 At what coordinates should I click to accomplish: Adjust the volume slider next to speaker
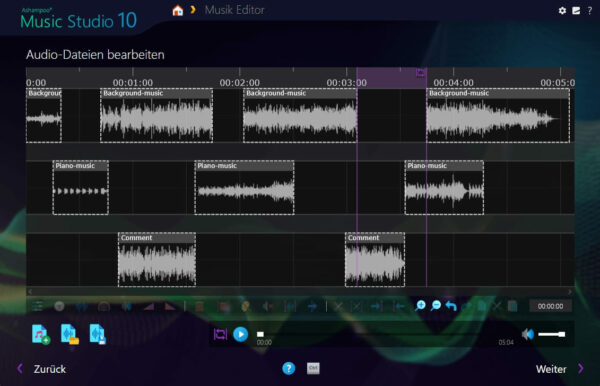(551, 334)
